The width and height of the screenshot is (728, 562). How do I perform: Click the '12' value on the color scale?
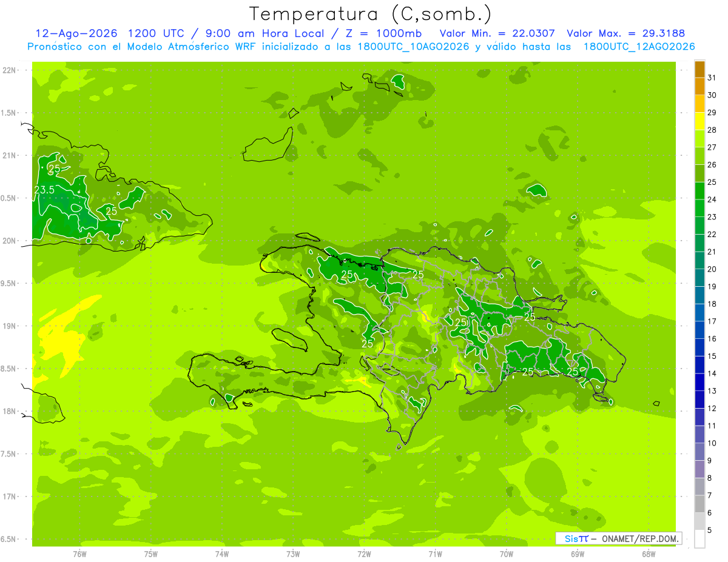pyautogui.click(x=712, y=409)
